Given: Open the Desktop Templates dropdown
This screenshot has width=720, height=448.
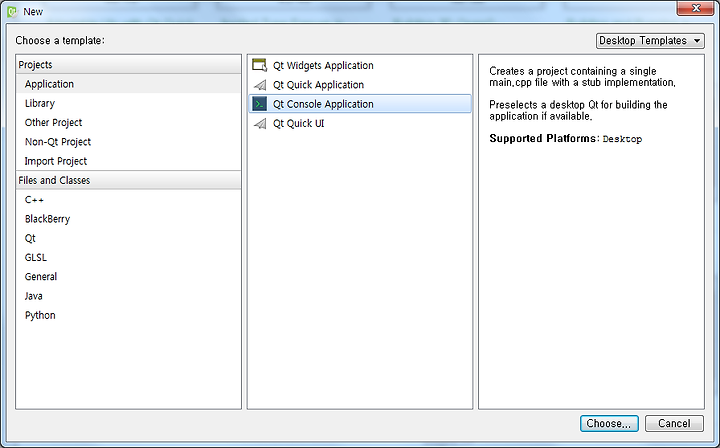Looking at the screenshot, I should [x=650, y=40].
